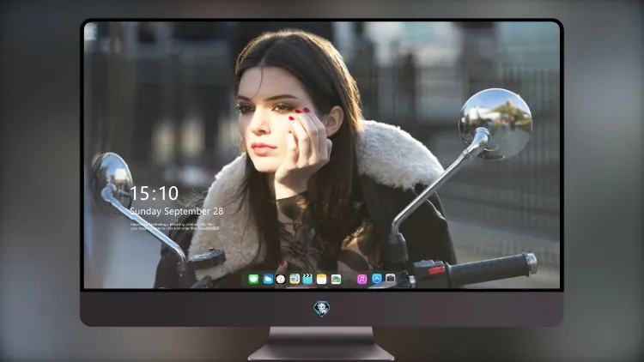Open the photo gallery dock icon
The height and width of the screenshot is (362, 644).
pos(336,279)
